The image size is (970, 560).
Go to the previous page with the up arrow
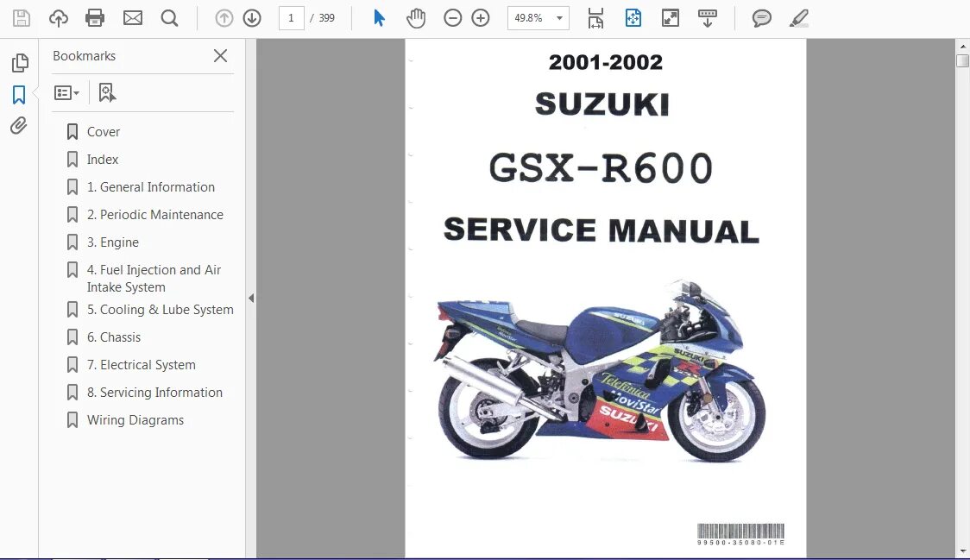(224, 18)
